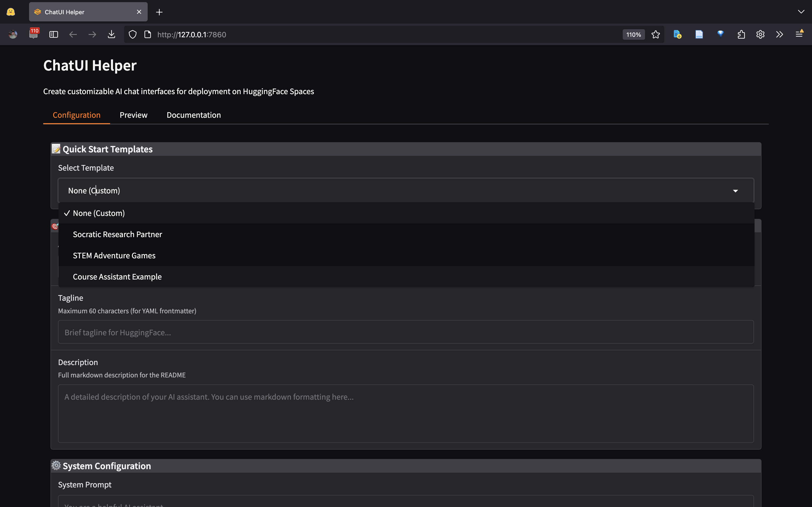The image size is (812, 507).
Task: Choose STEM Adventure Games template
Action: click(114, 255)
